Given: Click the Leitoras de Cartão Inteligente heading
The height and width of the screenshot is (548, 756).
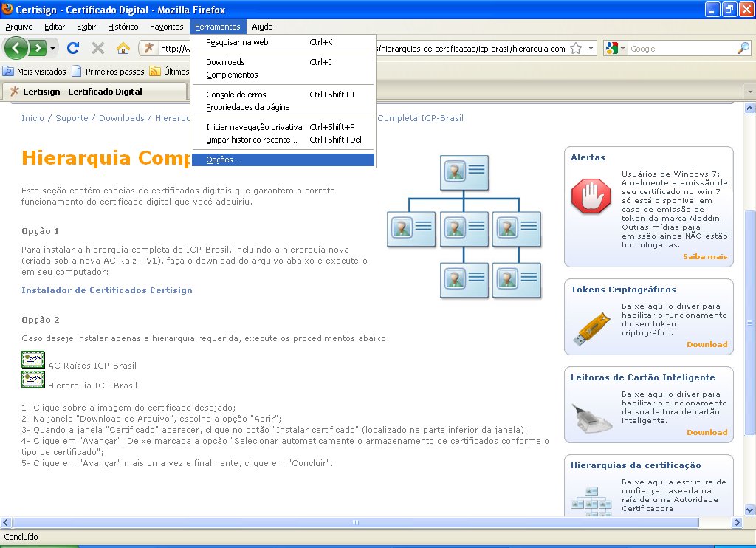Looking at the screenshot, I should coord(643,377).
